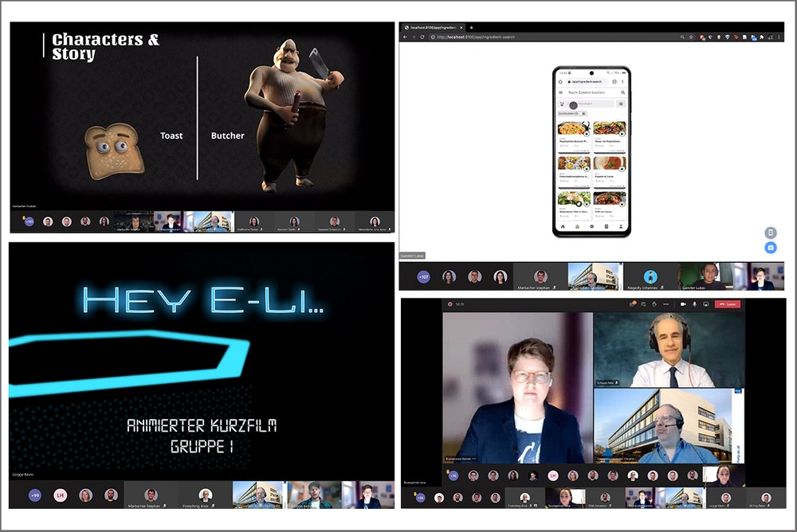This screenshot has height=532, width=797.
Task: Open More actions (three dots) in Teams
Action: tap(665, 304)
